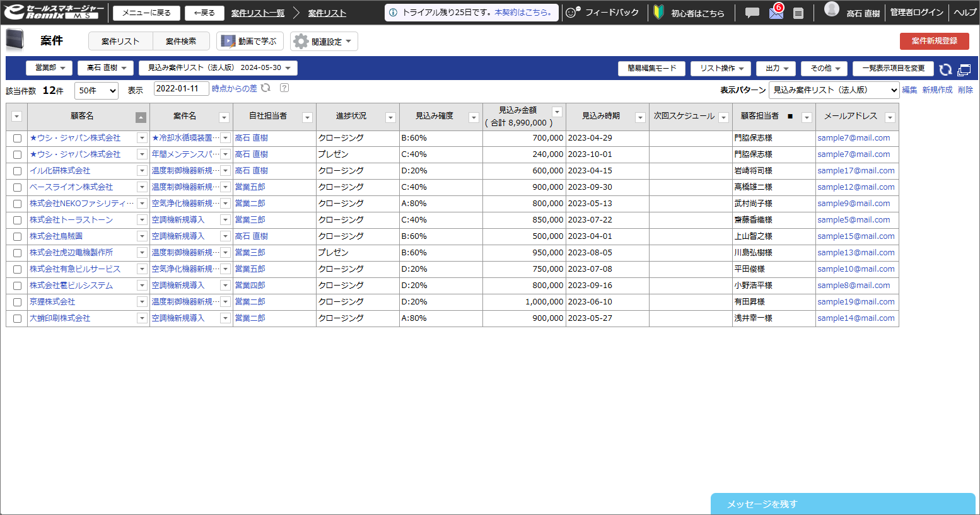Open the 本契約はこちら link
Image resolution: width=980 pixels, height=515 pixels.
click(523, 13)
